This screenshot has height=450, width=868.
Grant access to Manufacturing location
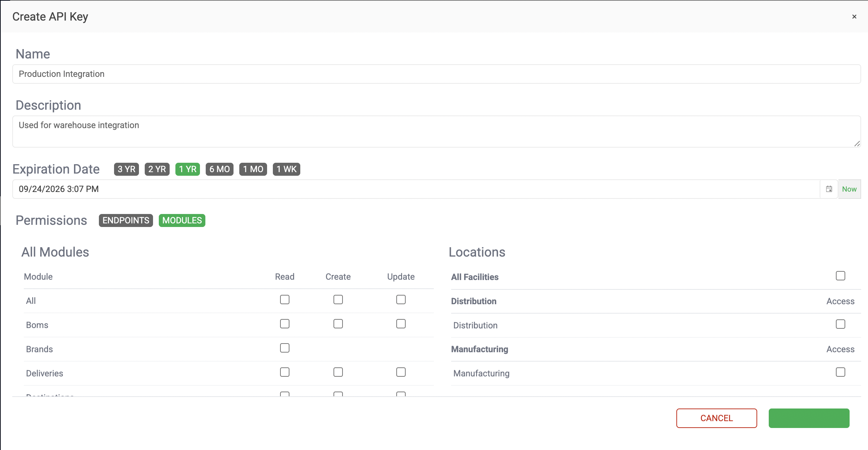point(841,372)
